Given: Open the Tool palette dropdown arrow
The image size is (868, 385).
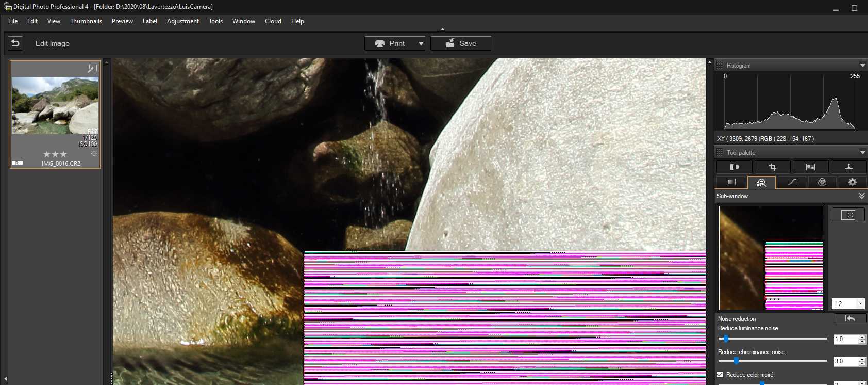Looking at the screenshot, I should (x=862, y=153).
